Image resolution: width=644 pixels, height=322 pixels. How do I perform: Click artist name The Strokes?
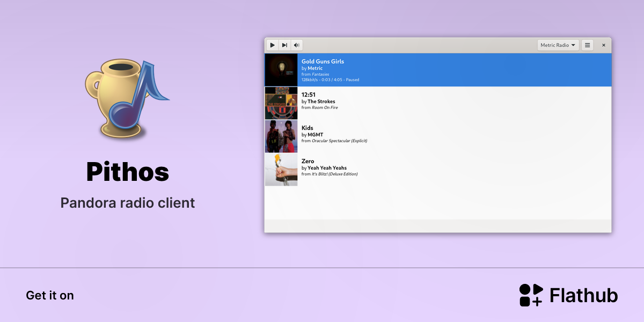click(321, 101)
